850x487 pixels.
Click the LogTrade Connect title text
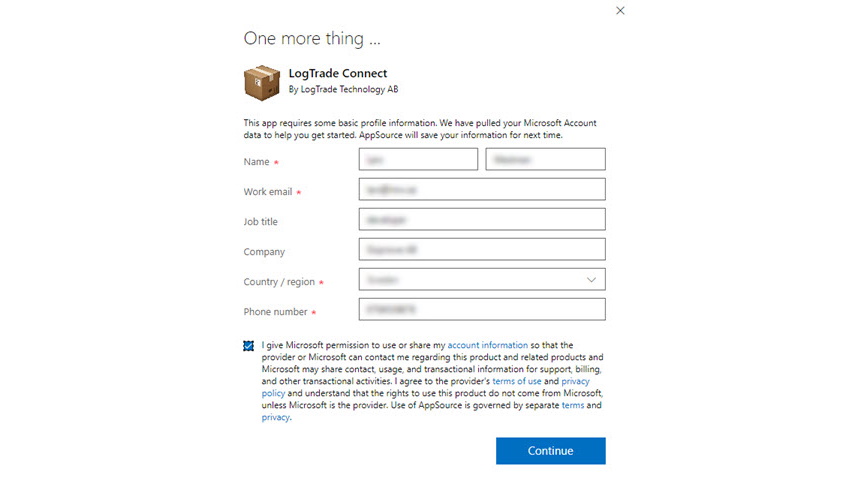(338, 73)
